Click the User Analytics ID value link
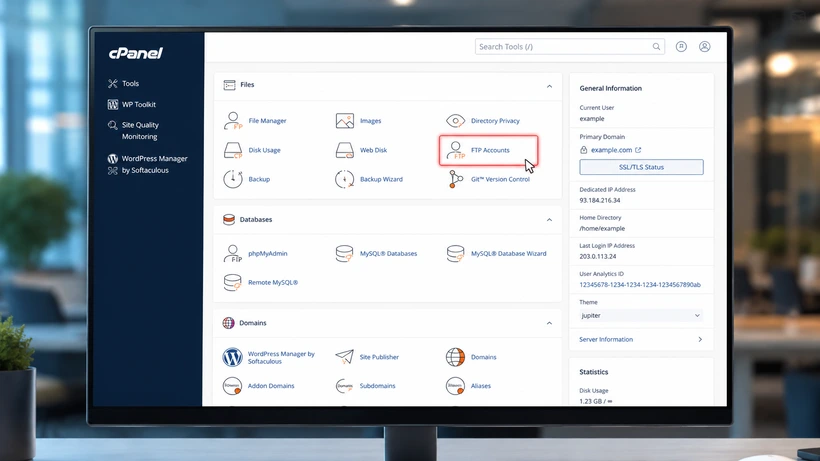The image size is (820, 461). 640,285
